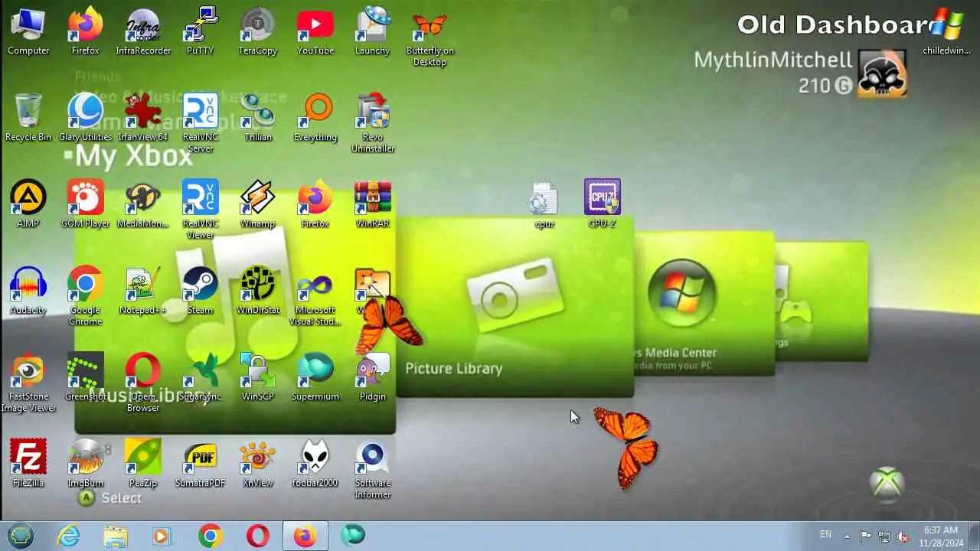The image size is (980, 551).
Task: Open Supermium from the taskbar
Action: pyautogui.click(x=353, y=536)
